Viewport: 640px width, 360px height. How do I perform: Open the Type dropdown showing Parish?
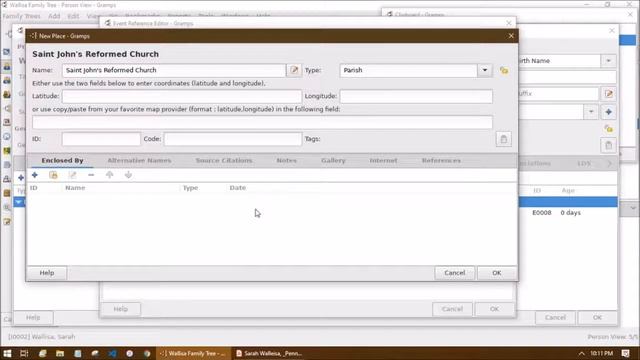pyautogui.click(x=484, y=70)
